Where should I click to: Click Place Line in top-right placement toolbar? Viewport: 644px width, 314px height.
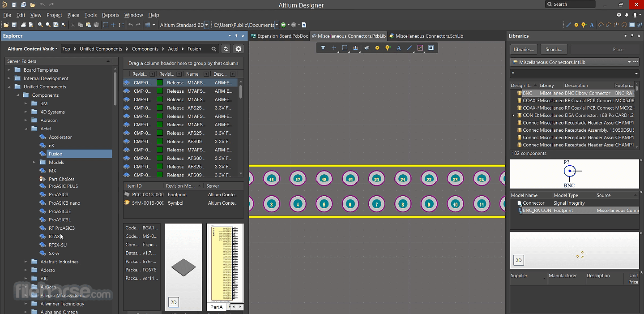(x=568, y=25)
